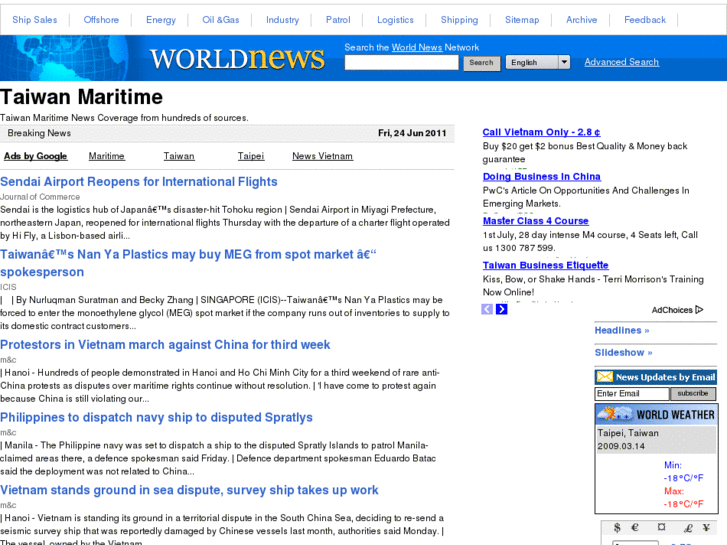The width and height of the screenshot is (727, 545).
Task: Click the previous ad arrow icon
Action: click(x=487, y=309)
